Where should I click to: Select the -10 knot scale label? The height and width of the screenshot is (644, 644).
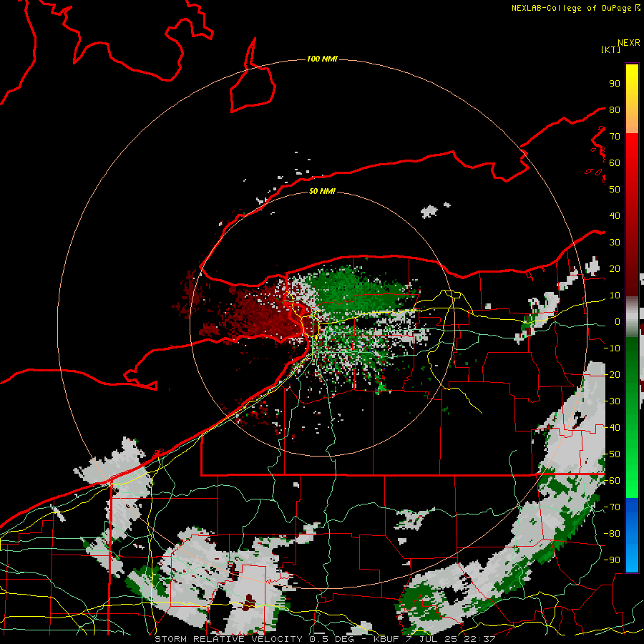[x=612, y=348]
